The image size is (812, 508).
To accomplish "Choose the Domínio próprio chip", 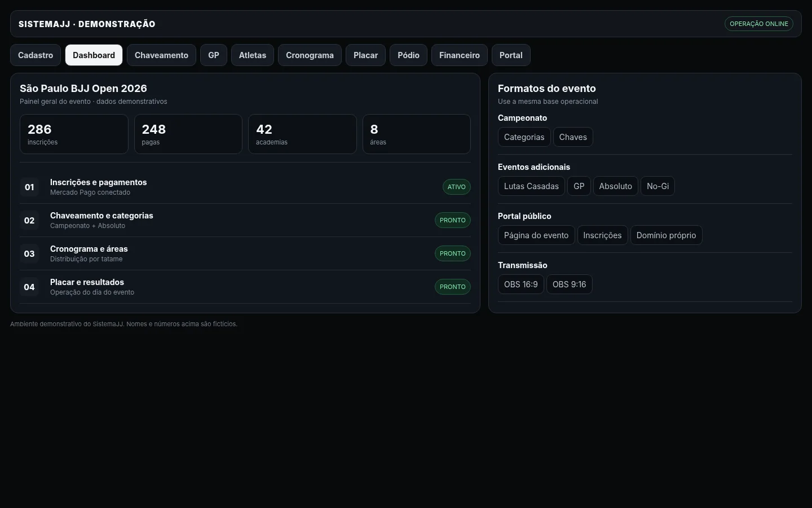I will click(667, 235).
